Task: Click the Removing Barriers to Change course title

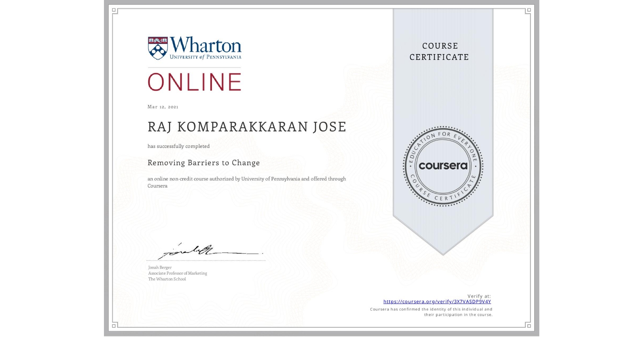Action: [204, 163]
